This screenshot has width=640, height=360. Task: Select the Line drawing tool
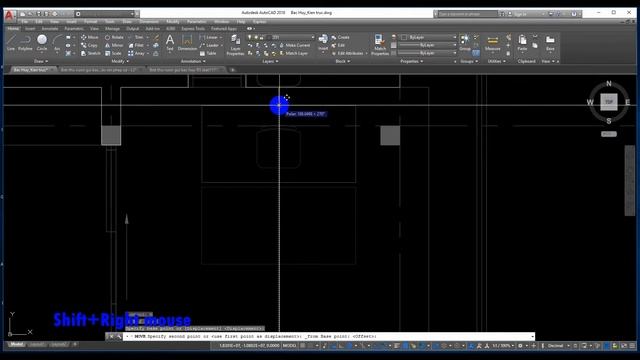[11, 43]
